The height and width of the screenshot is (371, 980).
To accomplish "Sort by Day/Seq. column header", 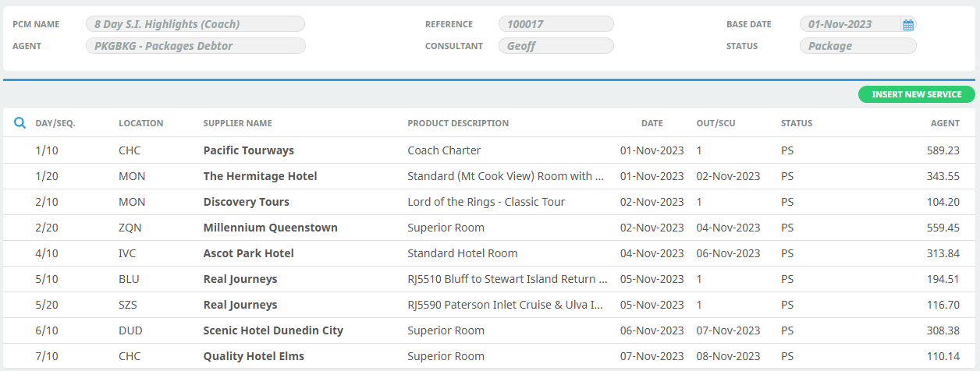I will [55, 123].
